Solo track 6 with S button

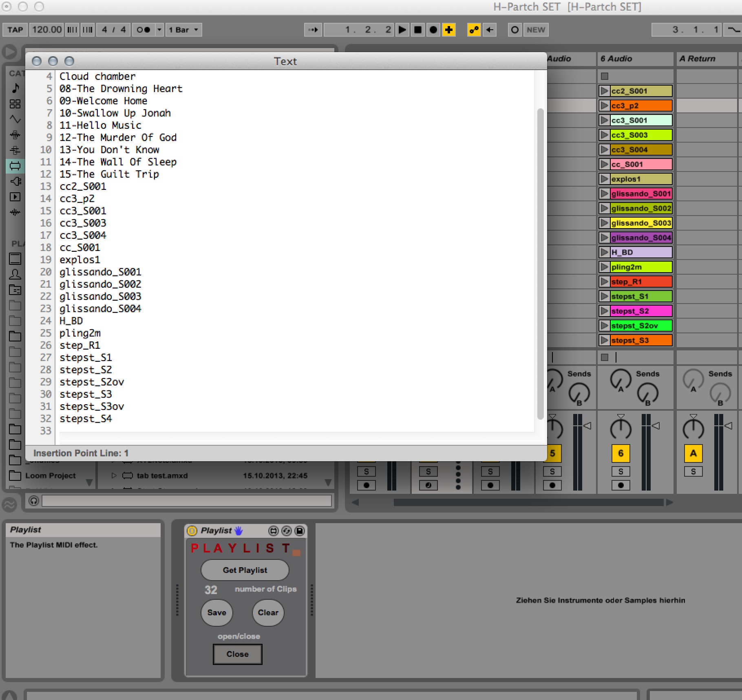[x=621, y=471]
